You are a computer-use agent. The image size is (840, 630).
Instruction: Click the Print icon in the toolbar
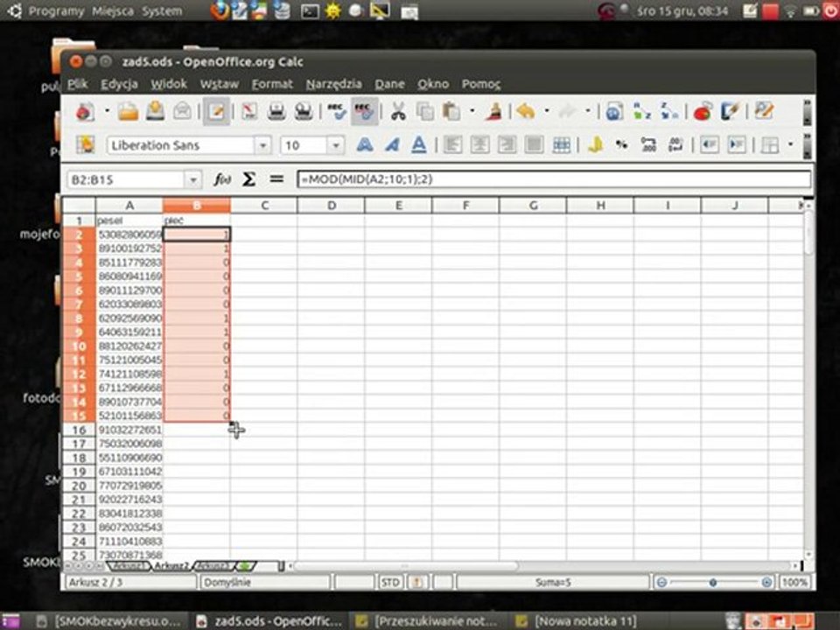(276, 111)
